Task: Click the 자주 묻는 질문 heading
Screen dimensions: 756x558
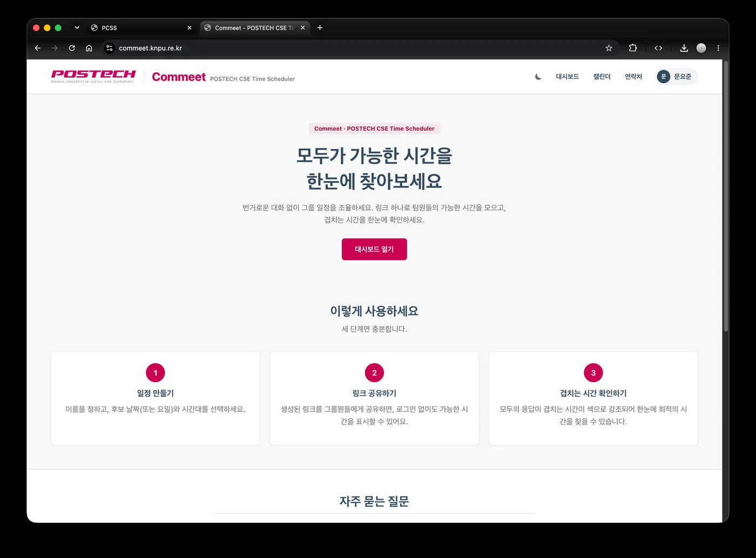Action: pos(374,501)
